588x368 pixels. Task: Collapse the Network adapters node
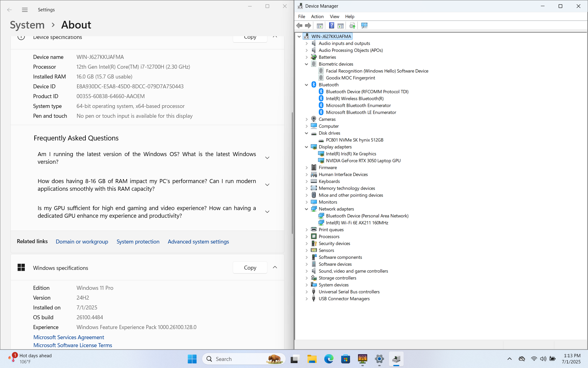click(307, 209)
